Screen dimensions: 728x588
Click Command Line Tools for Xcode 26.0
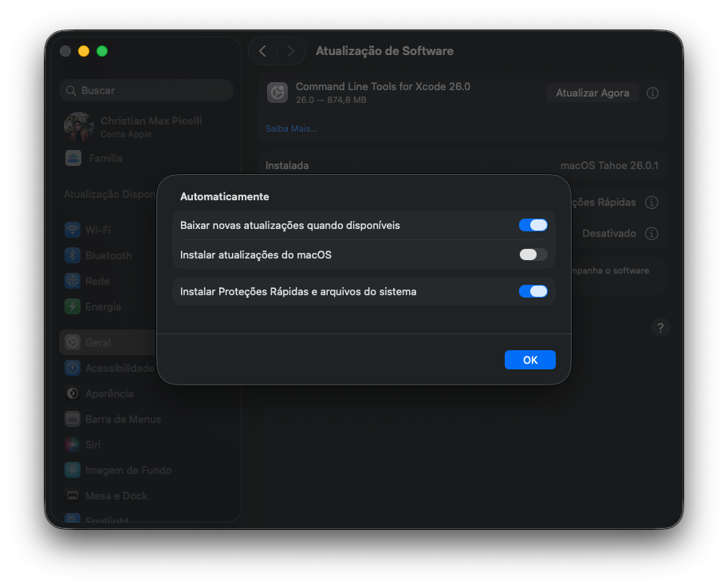coord(383,87)
